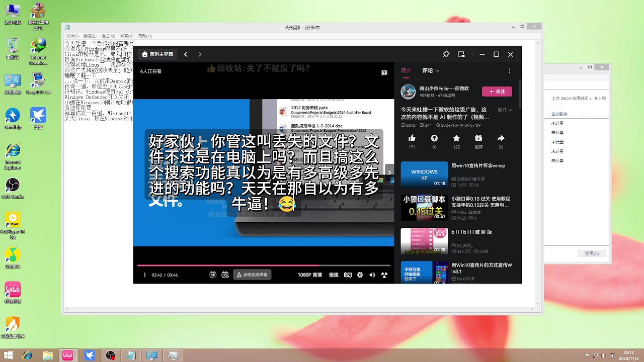644x362 pixels.
Task: Open recommended video bilibili破解版
Action: pos(456,241)
